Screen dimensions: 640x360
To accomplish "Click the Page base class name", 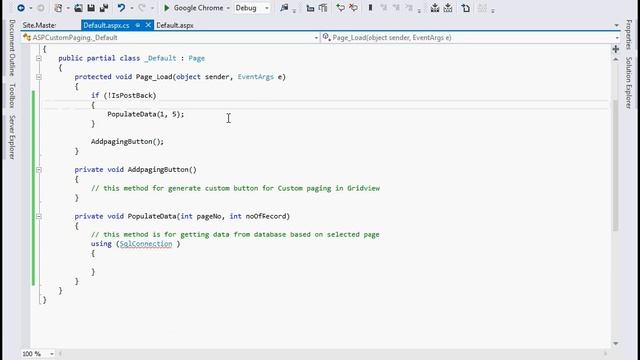I will (196, 58).
